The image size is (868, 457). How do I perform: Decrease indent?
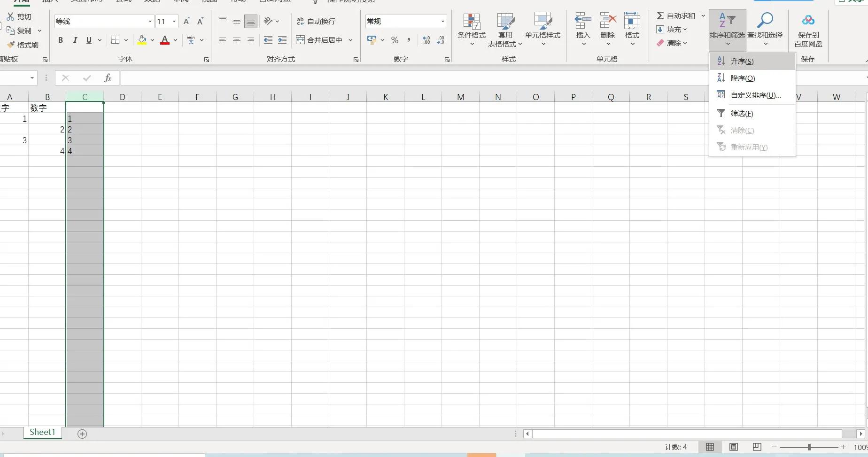click(268, 40)
